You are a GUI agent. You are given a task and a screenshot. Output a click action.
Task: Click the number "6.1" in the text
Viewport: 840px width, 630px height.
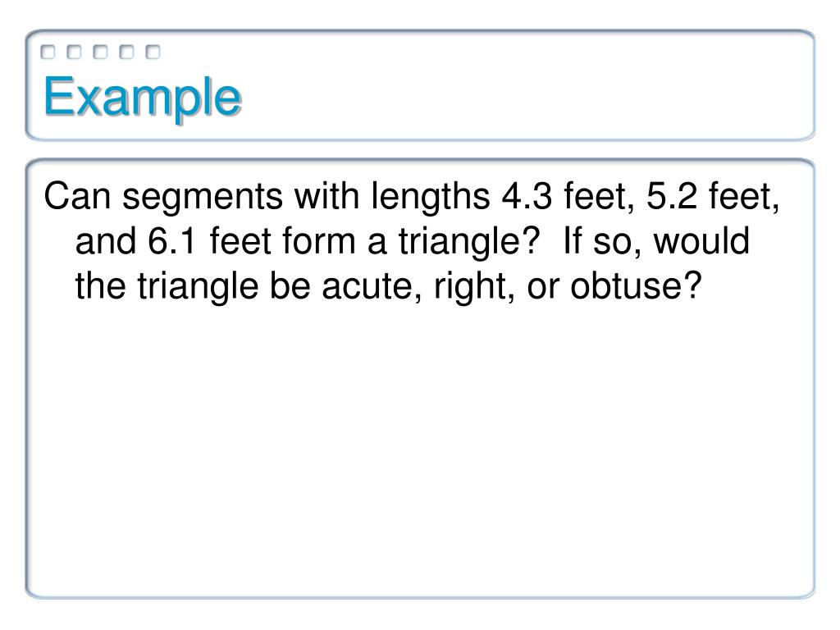172,241
